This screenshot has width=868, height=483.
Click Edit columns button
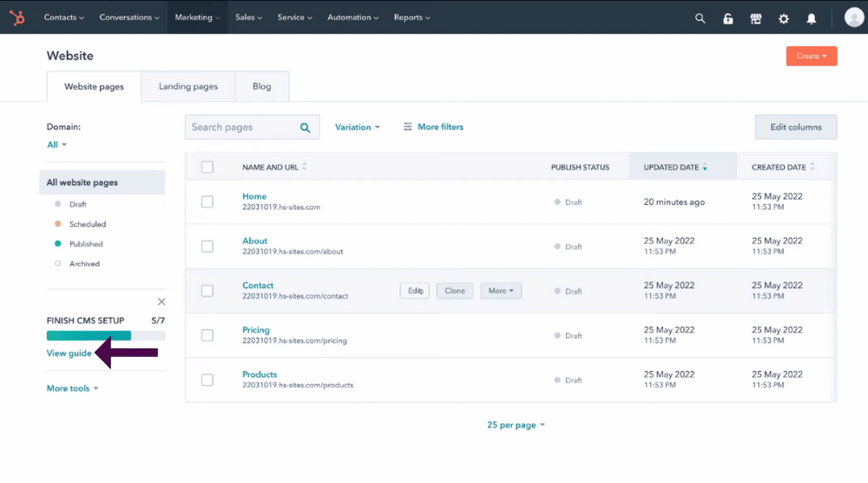coord(795,127)
